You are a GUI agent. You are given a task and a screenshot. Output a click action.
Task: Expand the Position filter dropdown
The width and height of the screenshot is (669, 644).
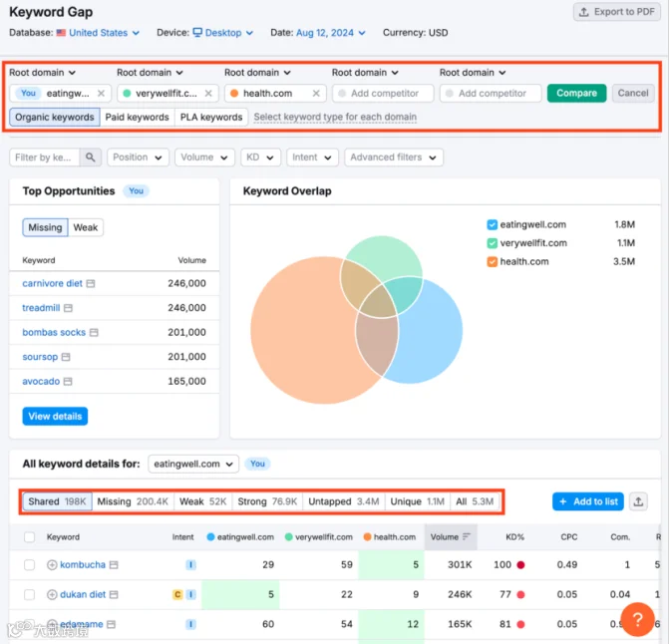coord(138,158)
